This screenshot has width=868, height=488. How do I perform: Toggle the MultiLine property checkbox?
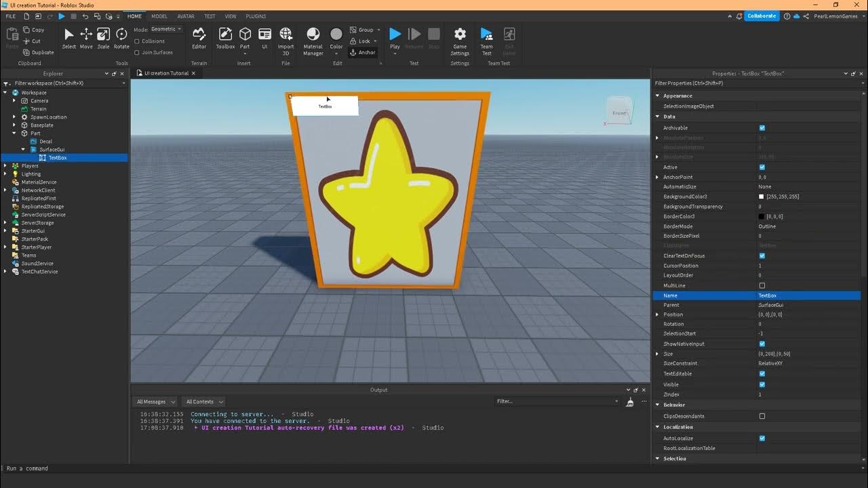pyautogui.click(x=762, y=285)
